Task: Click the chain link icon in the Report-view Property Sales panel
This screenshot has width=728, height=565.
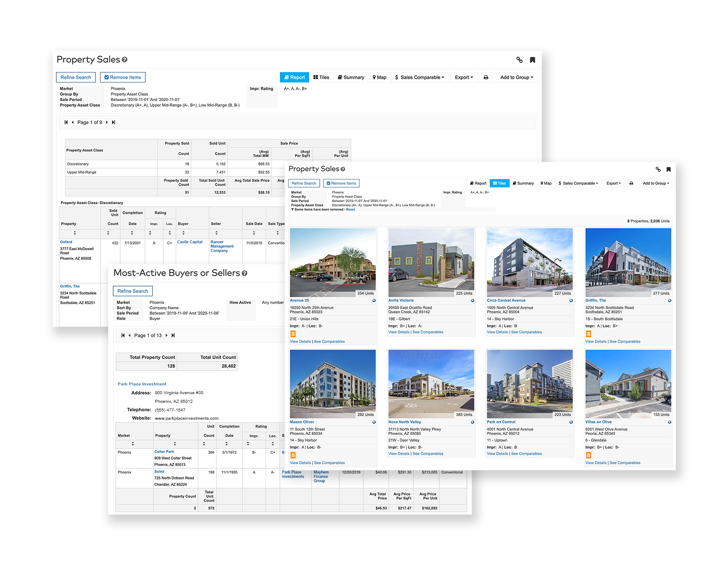Action: pyautogui.click(x=519, y=60)
